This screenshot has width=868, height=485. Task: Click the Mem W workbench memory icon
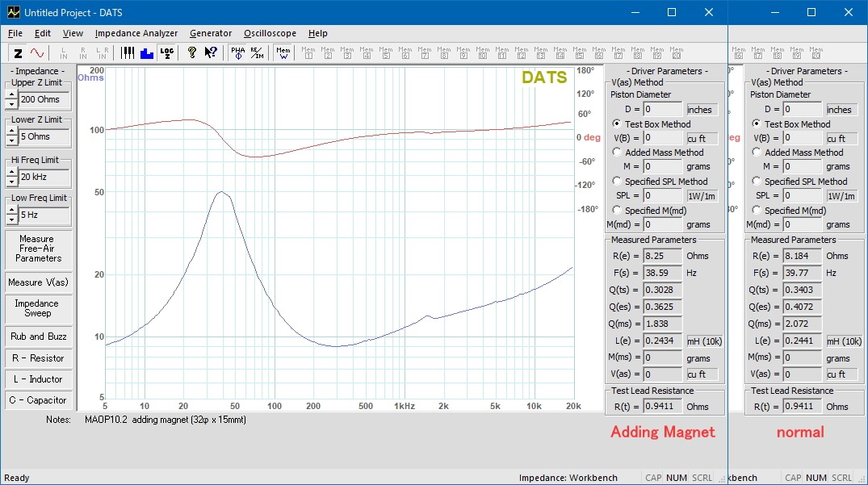tap(283, 53)
